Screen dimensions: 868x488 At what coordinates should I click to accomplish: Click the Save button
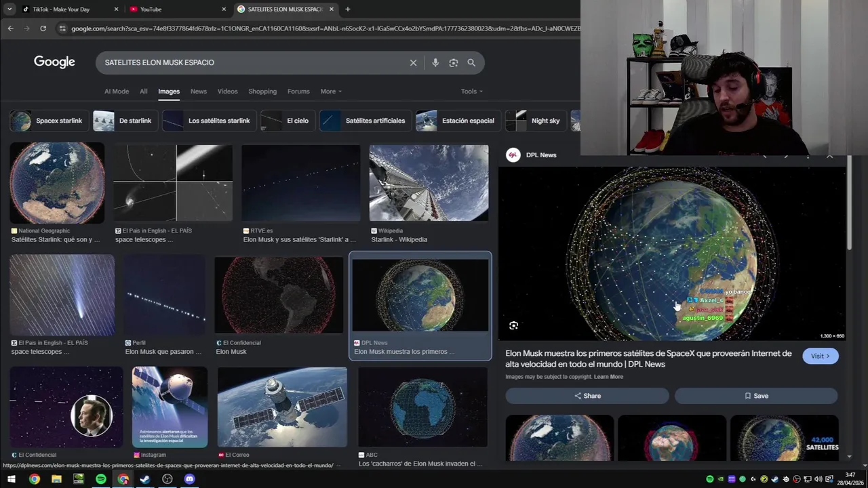(x=756, y=396)
